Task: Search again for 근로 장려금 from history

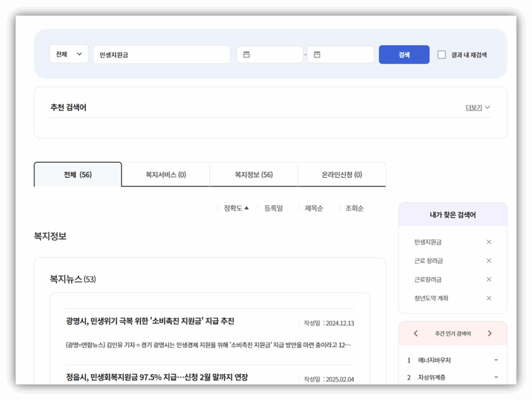Action: 429,261
